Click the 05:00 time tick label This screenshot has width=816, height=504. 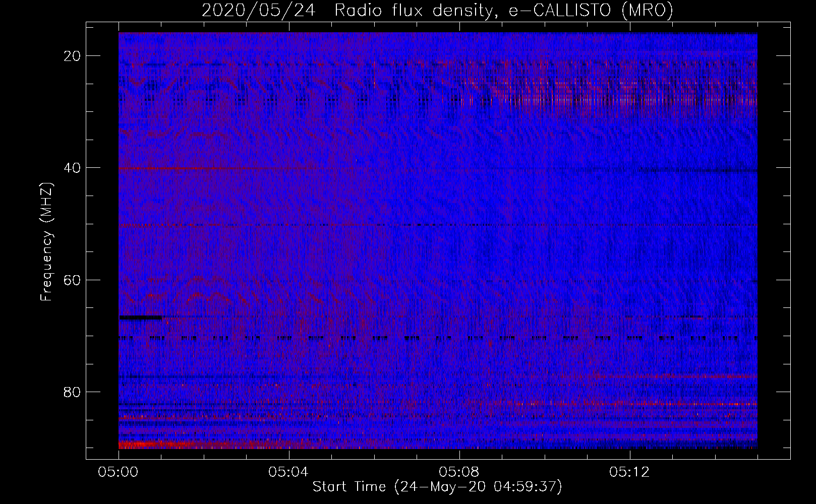(x=119, y=472)
